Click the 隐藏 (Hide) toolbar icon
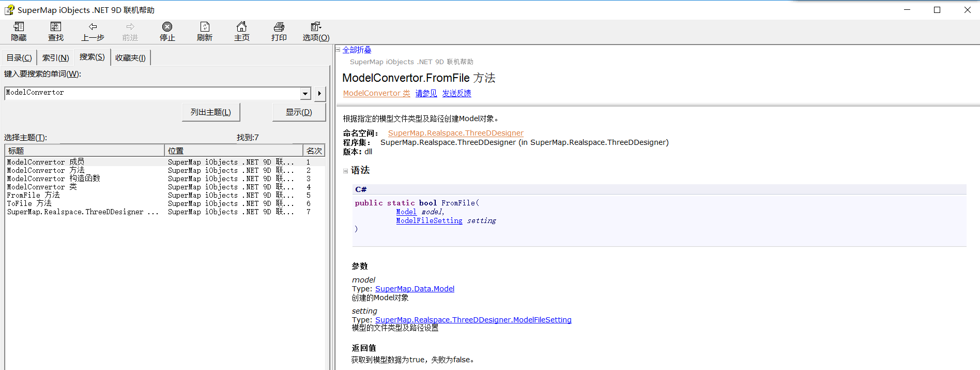Viewport: 980px width, 370px height. pyautogui.click(x=19, y=27)
